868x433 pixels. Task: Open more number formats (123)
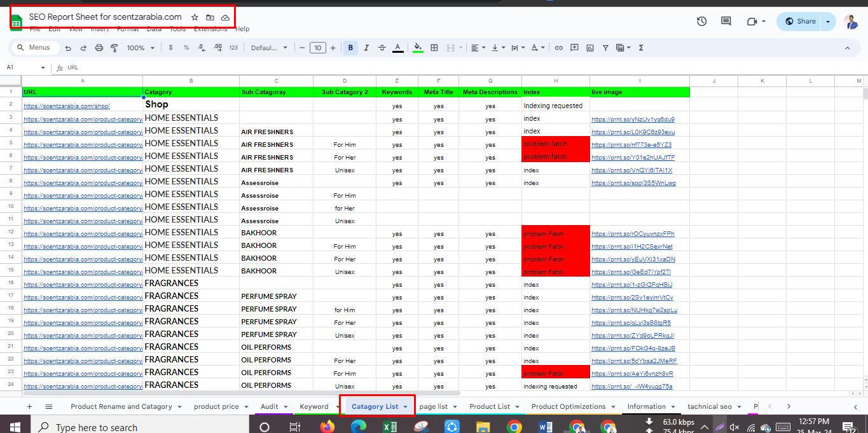pos(233,48)
